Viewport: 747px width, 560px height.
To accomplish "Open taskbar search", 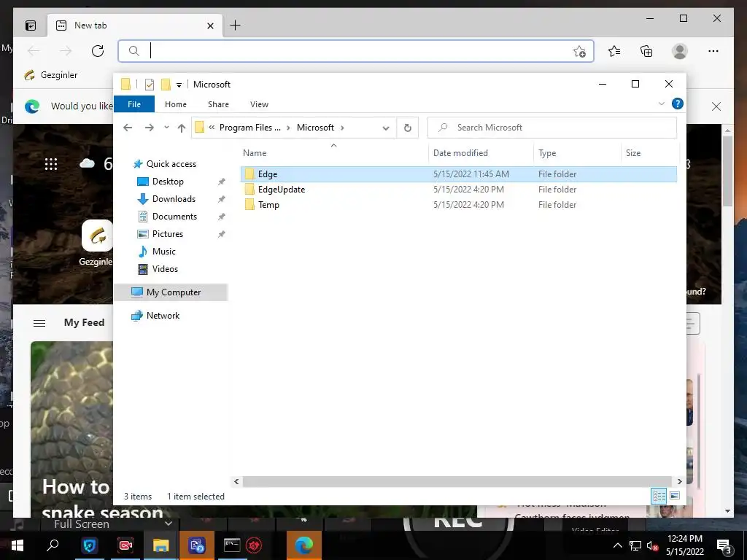I will 53,545.
